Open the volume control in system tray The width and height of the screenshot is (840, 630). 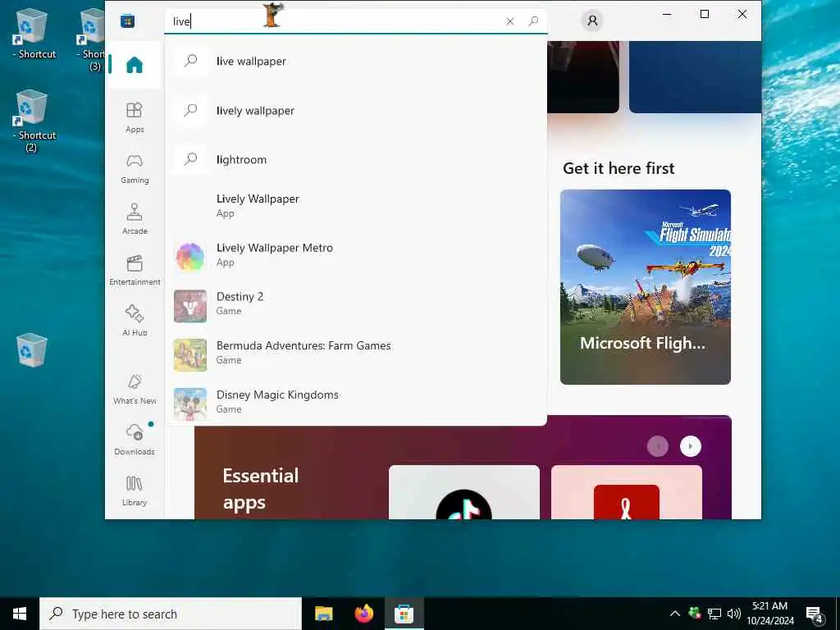(x=734, y=614)
